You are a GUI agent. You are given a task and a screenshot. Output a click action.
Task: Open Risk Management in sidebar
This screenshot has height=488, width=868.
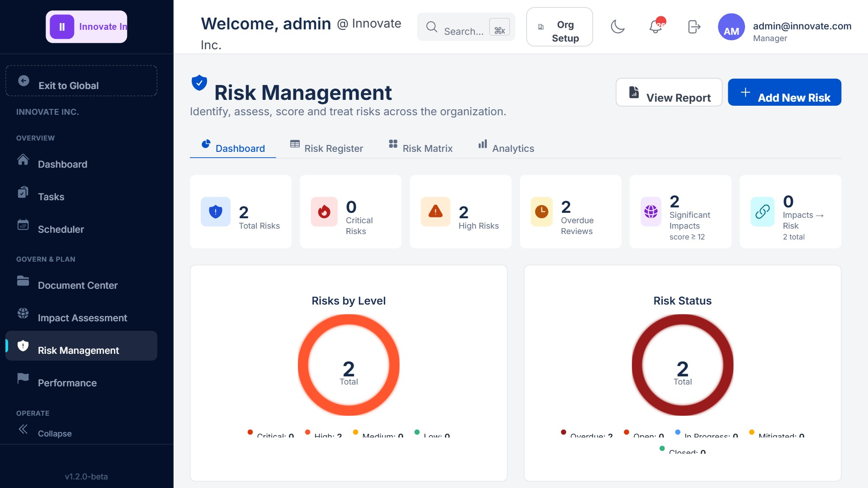pyautogui.click(x=81, y=346)
